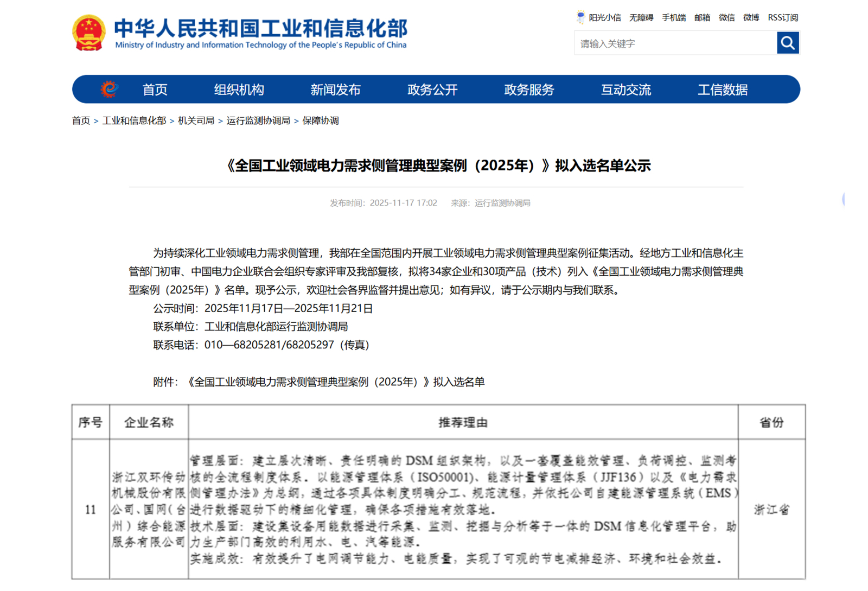This screenshot has width=868, height=591.
Task: Click the national emblem logo
Action: click(88, 31)
